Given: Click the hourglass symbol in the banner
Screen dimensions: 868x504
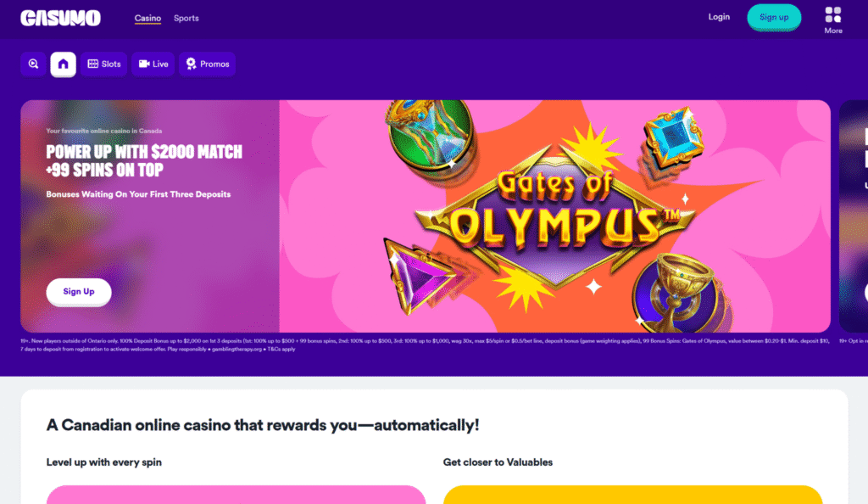Looking at the screenshot, I should pos(430,136).
